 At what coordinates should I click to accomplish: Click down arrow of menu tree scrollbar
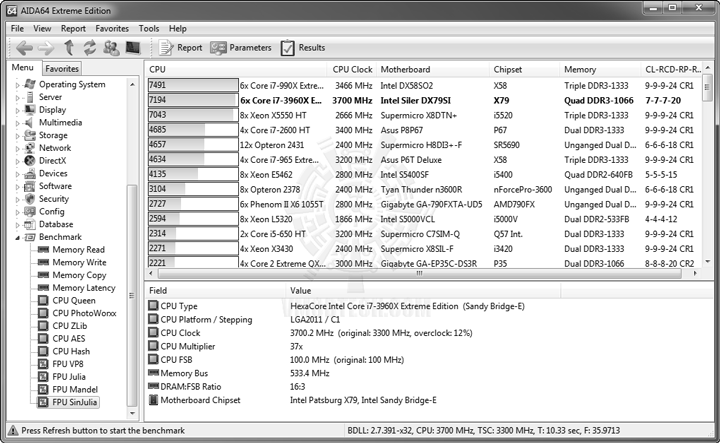click(x=132, y=413)
